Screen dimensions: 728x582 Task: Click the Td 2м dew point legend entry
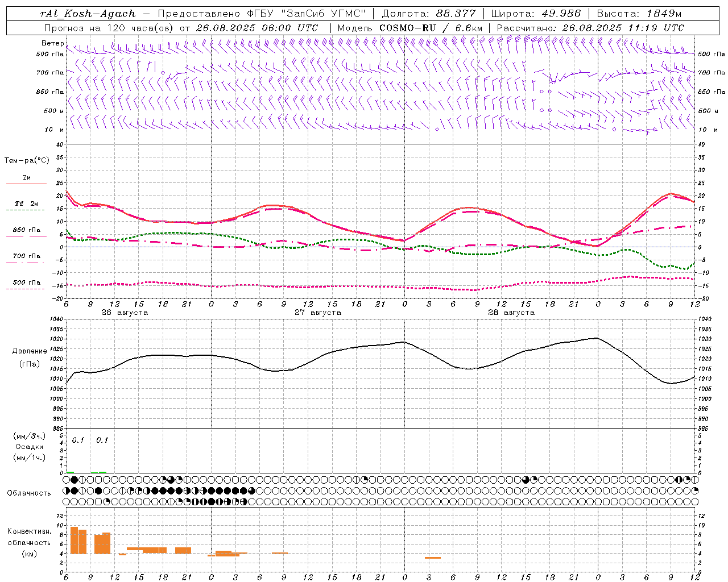click(27, 203)
